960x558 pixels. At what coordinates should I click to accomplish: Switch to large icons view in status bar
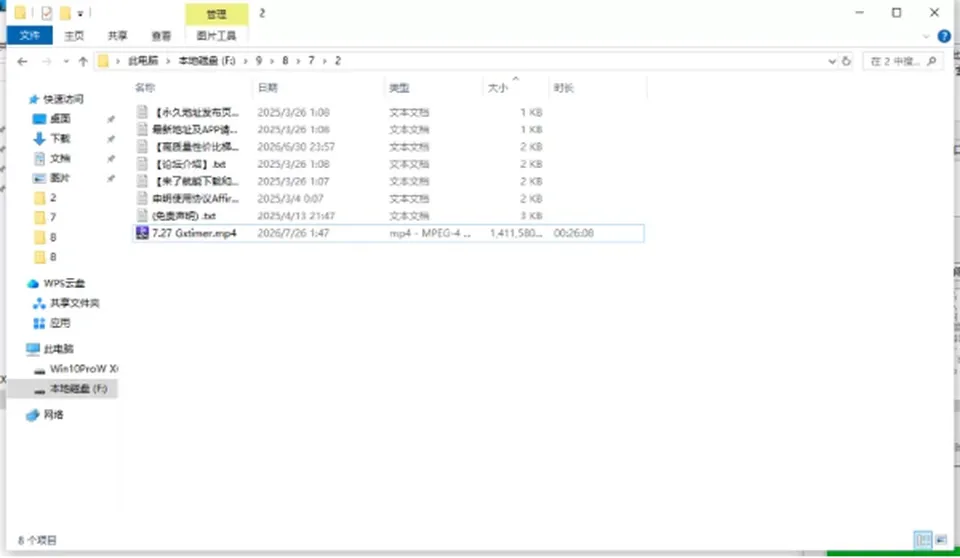(940, 540)
